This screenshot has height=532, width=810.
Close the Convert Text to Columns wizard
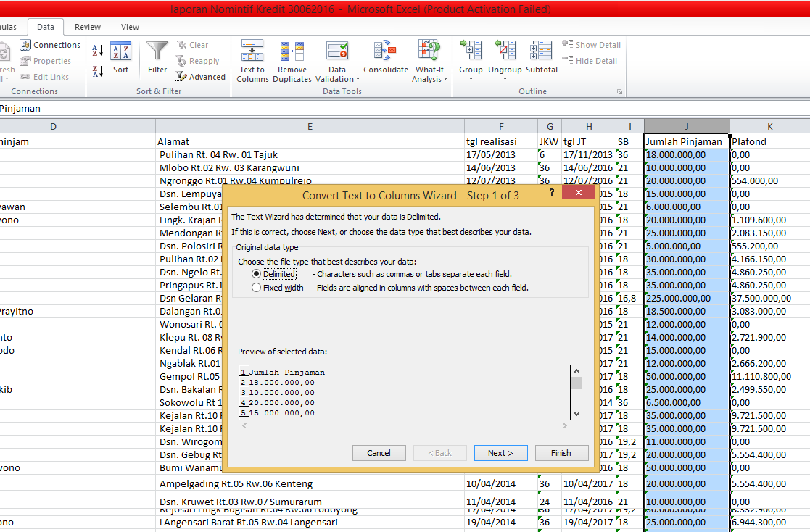(x=579, y=193)
